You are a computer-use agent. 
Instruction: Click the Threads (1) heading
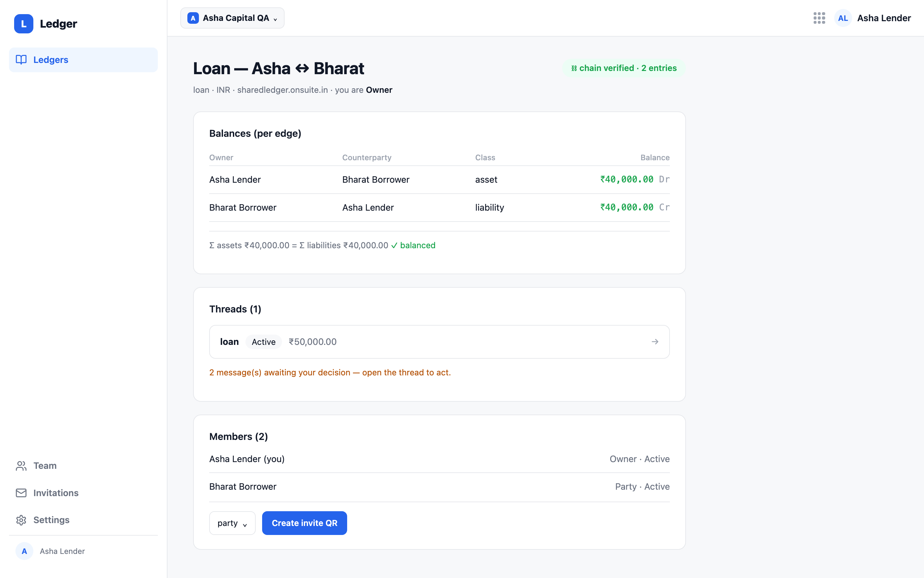coord(235,309)
